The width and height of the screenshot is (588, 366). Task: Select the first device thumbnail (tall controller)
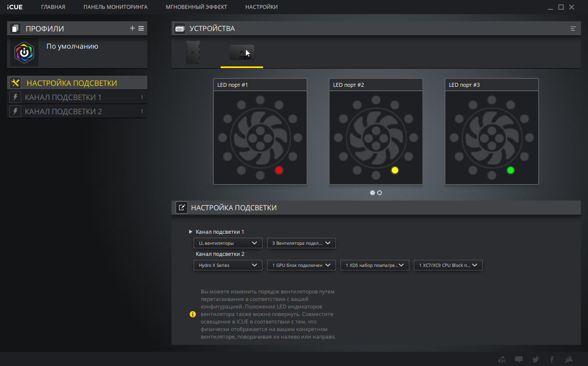(x=193, y=52)
